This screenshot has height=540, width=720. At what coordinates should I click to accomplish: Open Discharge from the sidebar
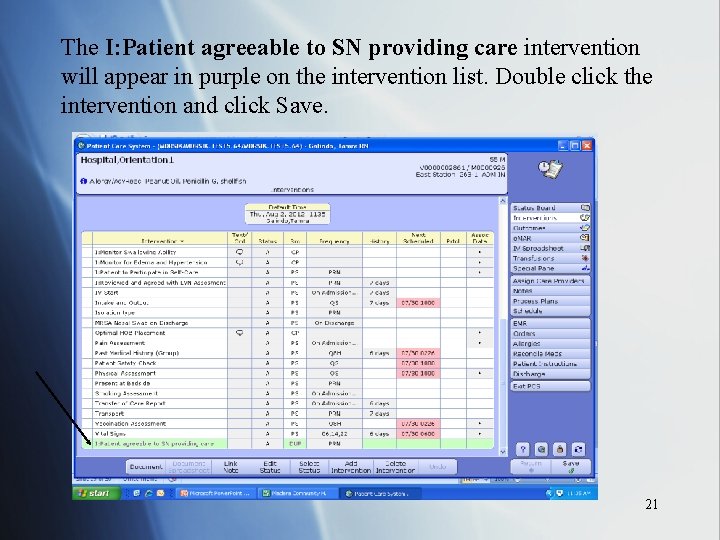pyautogui.click(x=551, y=374)
